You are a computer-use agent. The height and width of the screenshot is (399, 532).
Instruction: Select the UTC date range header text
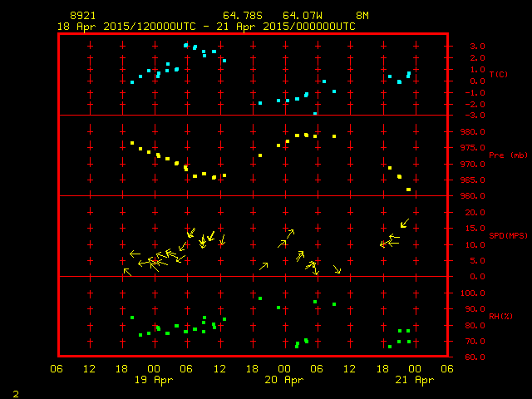(206, 27)
